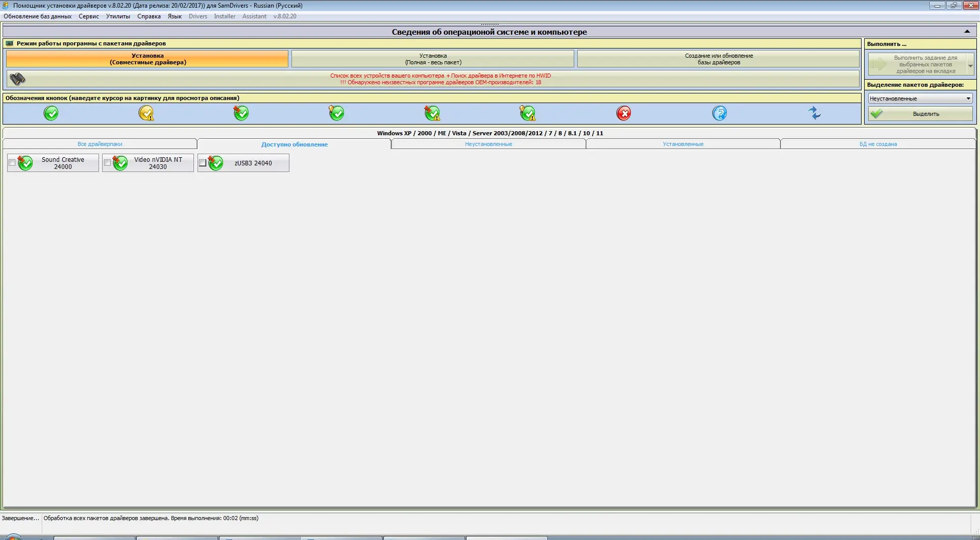Open the 'Утилиты' menu
Screen dimensions: 980x540
(118, 16)
